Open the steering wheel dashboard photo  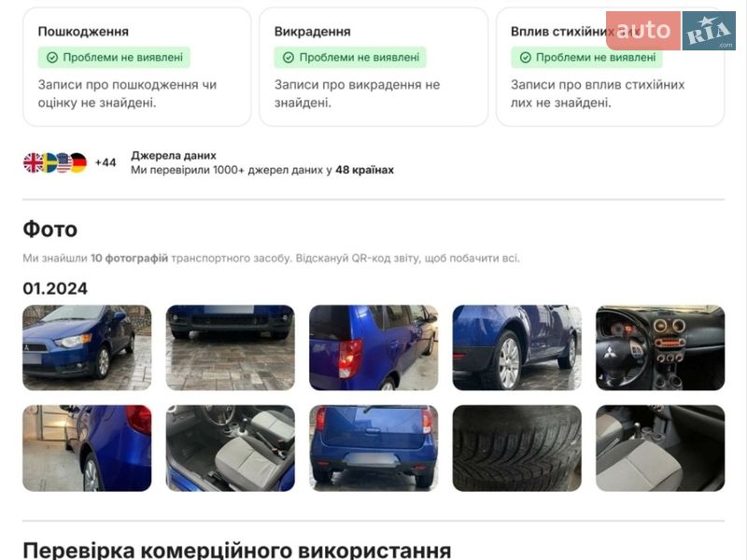(660, 347)
